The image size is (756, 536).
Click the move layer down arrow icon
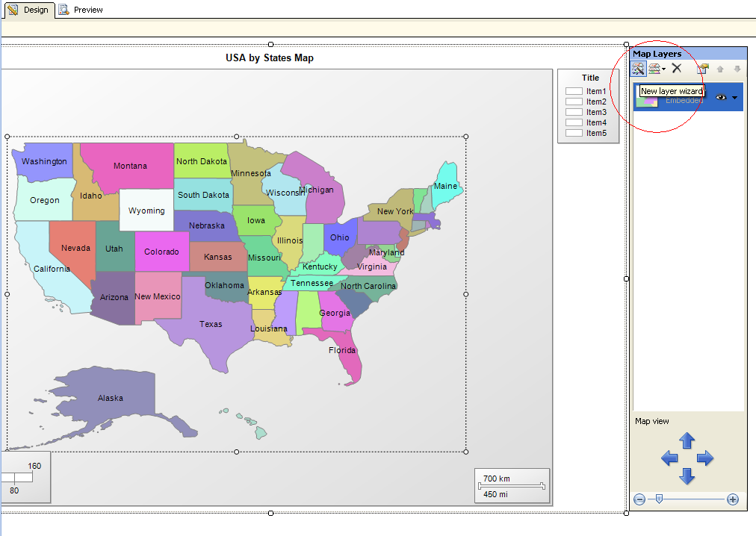coord(737,69)
